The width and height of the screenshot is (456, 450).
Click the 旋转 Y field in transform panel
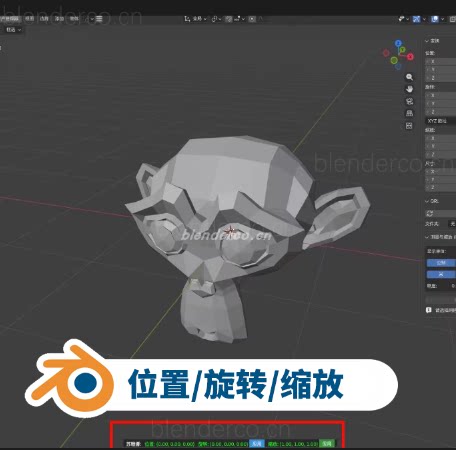(441, 104)
